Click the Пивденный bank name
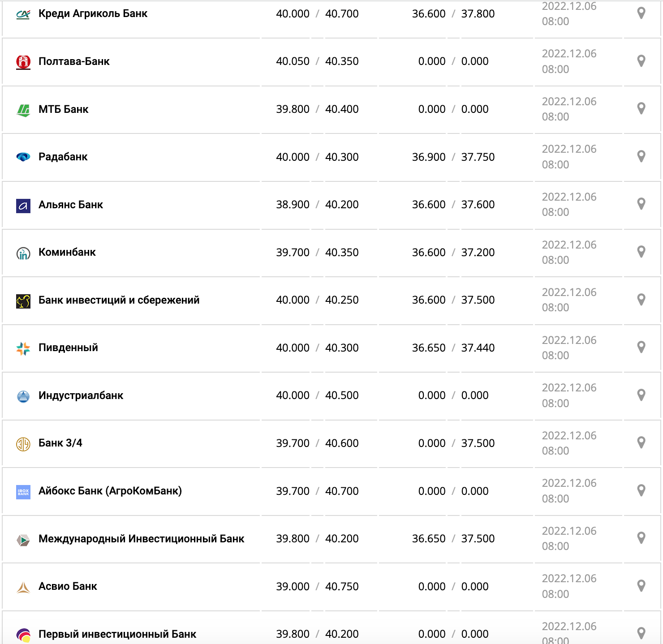This screenshot has width=663, height=644. pos(68,348)
